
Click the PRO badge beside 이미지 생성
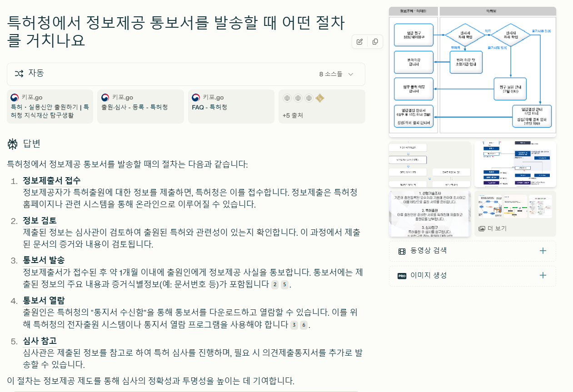403,276
